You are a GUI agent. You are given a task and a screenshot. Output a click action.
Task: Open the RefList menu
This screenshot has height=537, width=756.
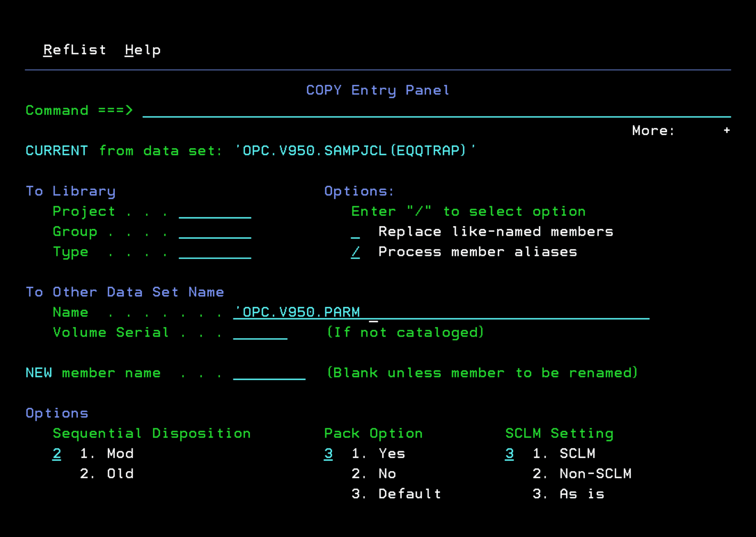(74, 50)
